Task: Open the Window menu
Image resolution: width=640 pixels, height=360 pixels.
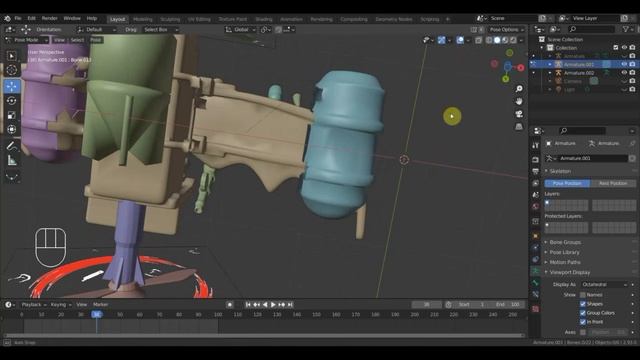Action: tap(72, 18)
